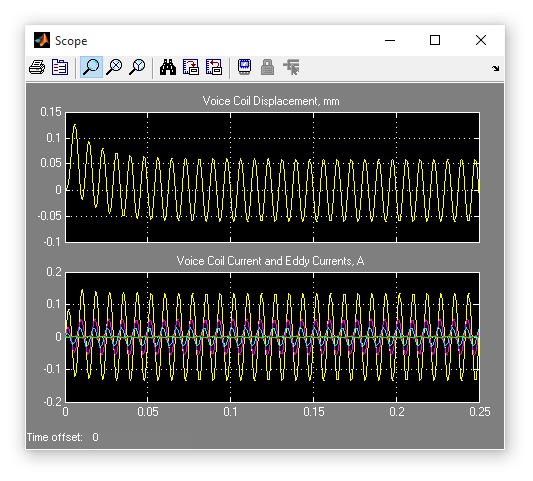Click inside the Voice Coil Current plot
The height and width of the screenshot is (481, 533).
pos(272,337)
